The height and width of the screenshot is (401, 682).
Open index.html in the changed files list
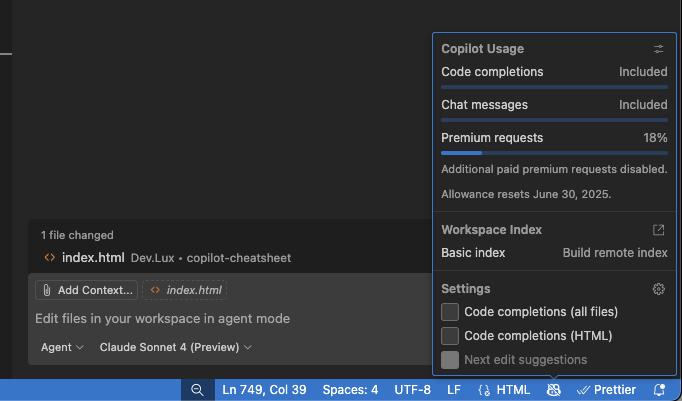(93, 257)
